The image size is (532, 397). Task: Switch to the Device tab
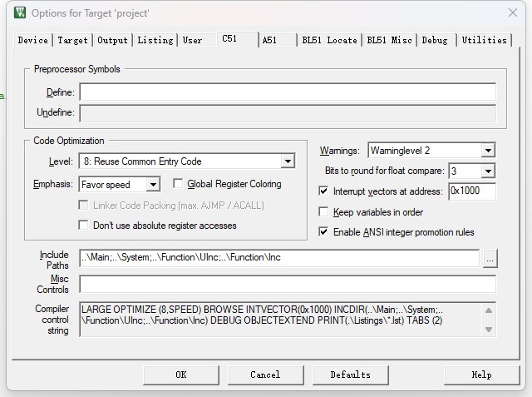[32, 40]
